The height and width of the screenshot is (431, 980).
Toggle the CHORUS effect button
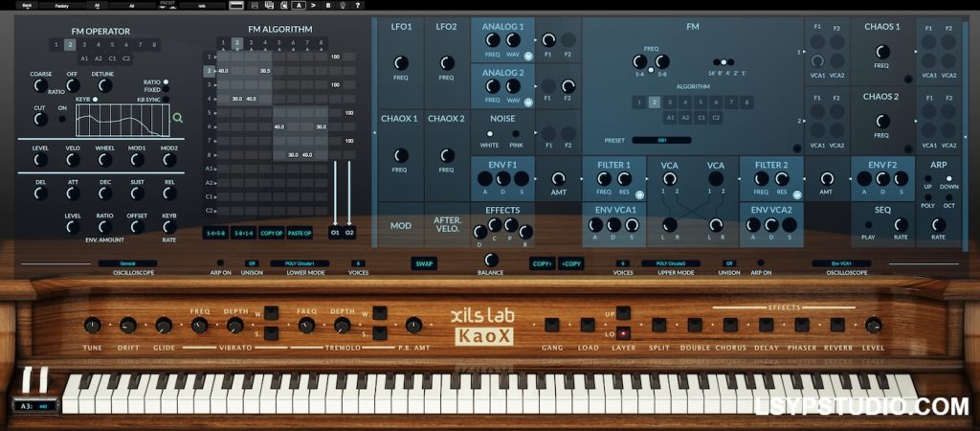730,325
